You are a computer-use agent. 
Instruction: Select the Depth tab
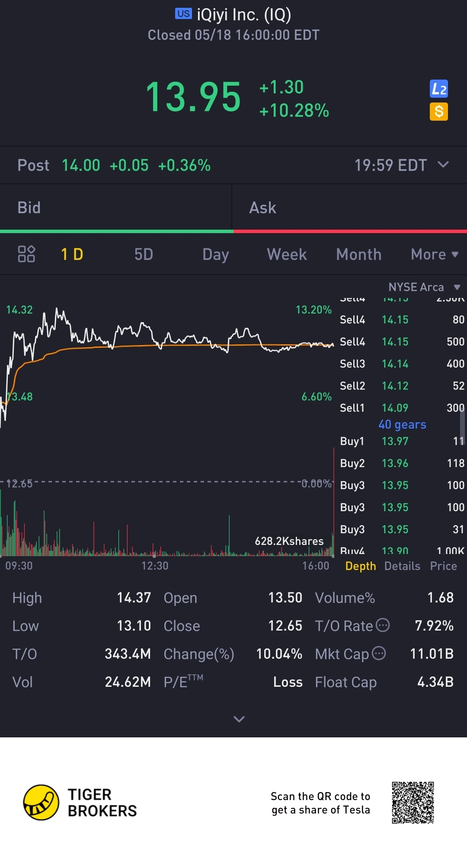pos(361,566)
